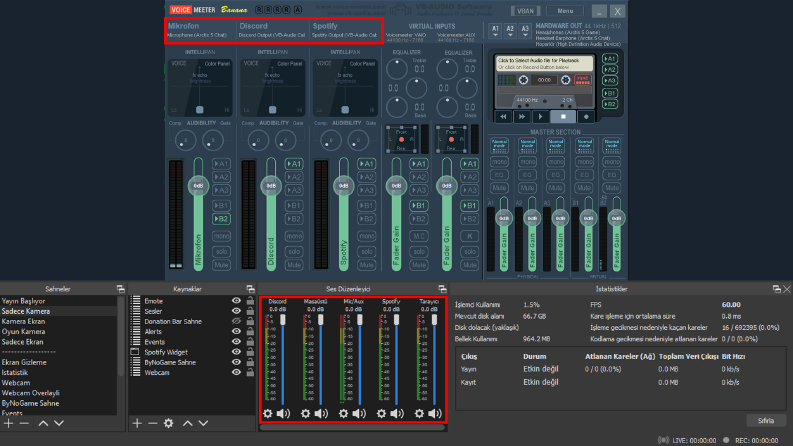
Task: Move scene down in Sahneler panel
Action: 59,423
